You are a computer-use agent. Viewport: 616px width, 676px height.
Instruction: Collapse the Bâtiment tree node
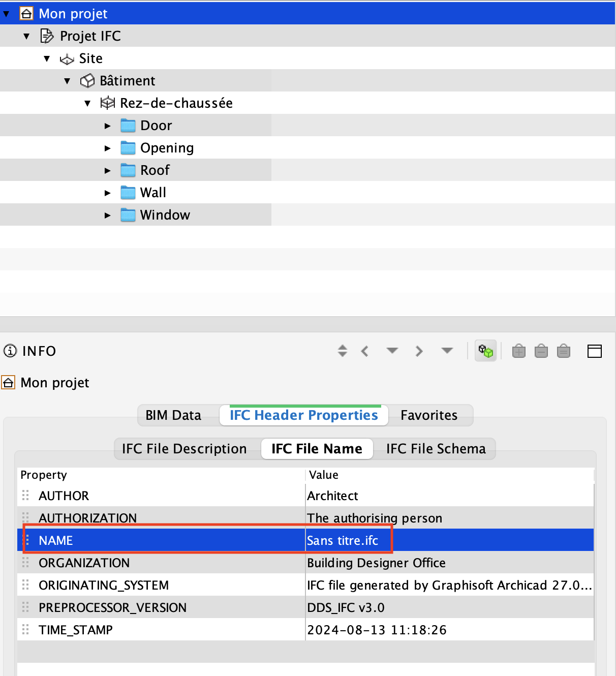67,81
